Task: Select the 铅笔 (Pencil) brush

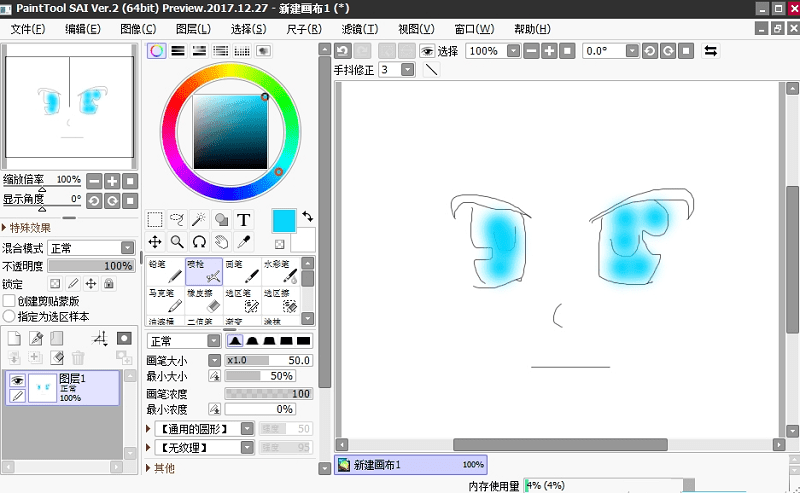Action: click(x=165, y=271)
